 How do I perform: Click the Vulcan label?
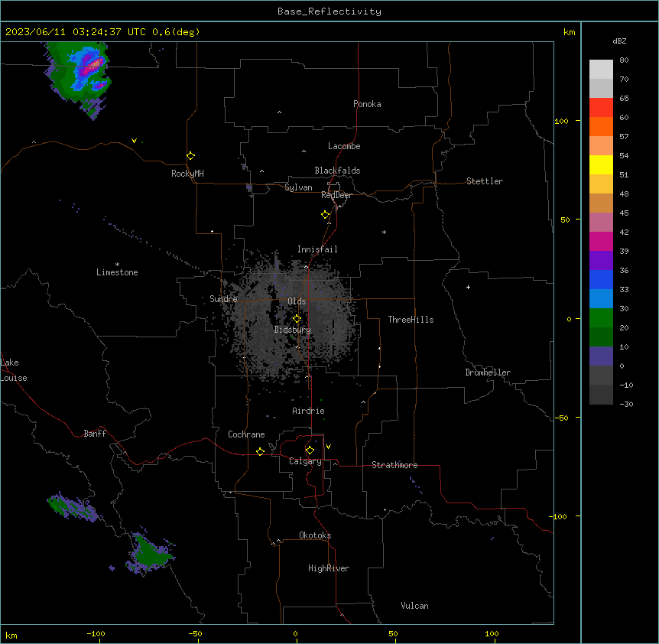415,606
